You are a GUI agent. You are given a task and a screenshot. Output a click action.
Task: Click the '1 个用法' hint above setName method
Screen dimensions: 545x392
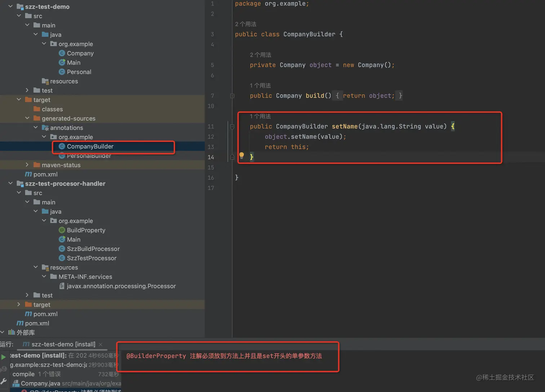click(260, 116)
